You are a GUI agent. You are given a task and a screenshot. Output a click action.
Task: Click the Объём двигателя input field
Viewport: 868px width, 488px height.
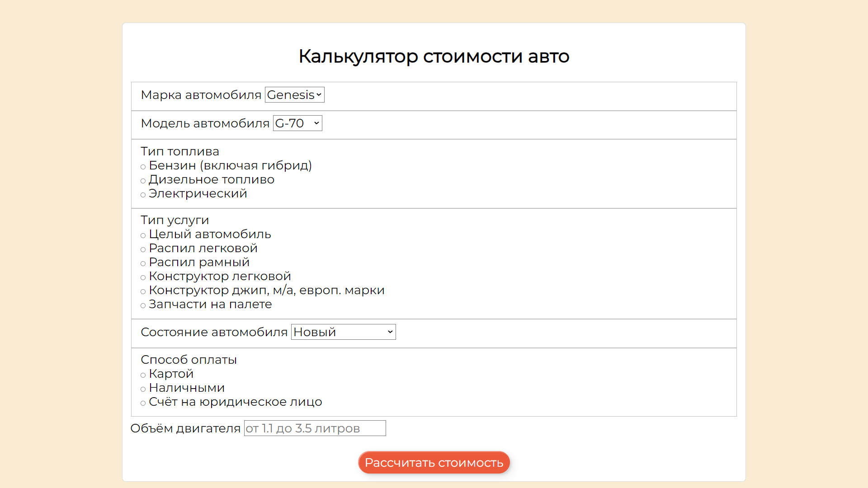click(x=315, y=428)
